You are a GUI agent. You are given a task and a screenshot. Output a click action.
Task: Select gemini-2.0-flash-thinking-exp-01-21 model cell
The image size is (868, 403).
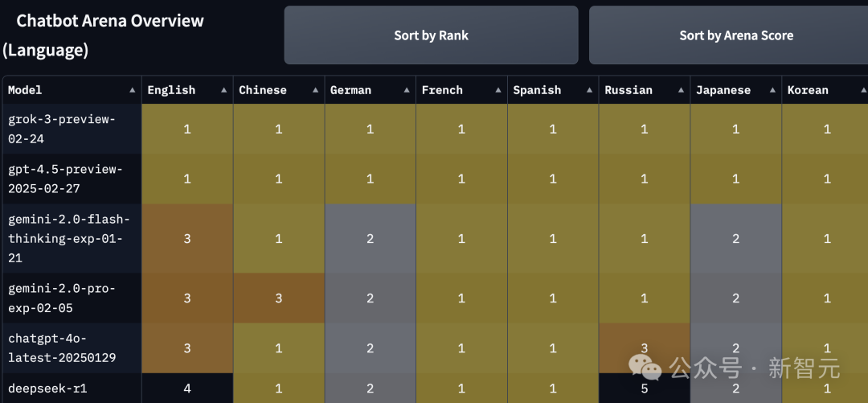coord(72,238)
